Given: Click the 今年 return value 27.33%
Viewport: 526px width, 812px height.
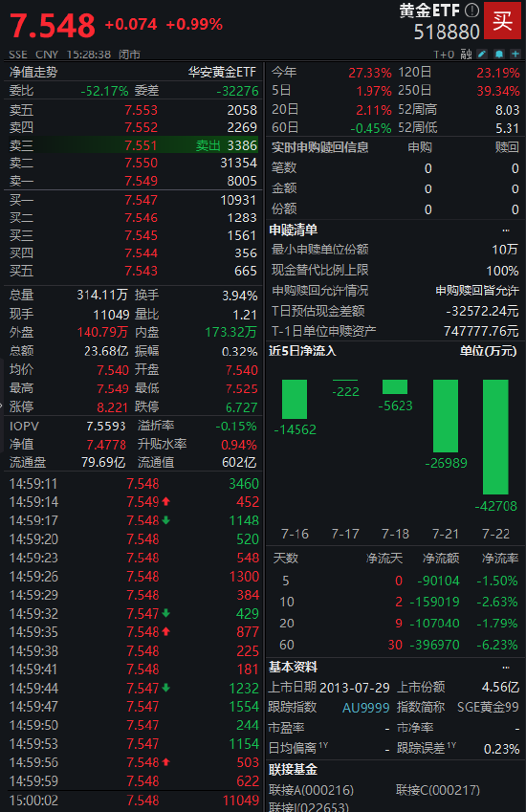Looking at the screenshot, I should (370, 73).
